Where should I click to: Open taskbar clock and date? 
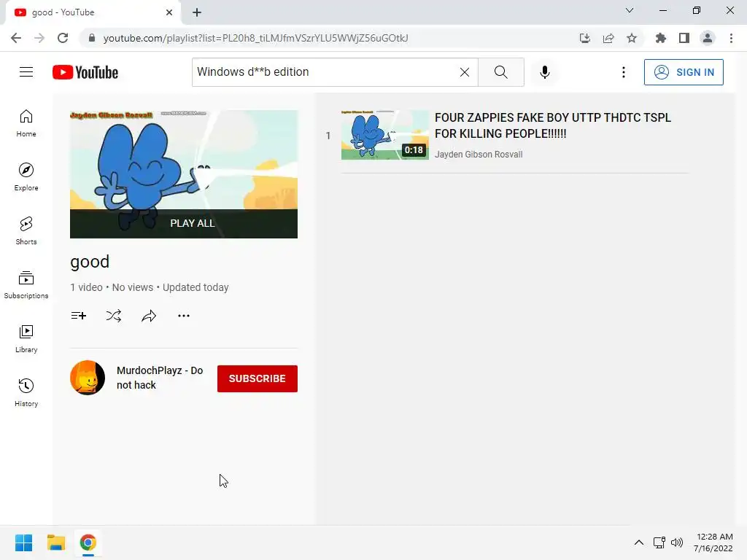click(713, 542)
